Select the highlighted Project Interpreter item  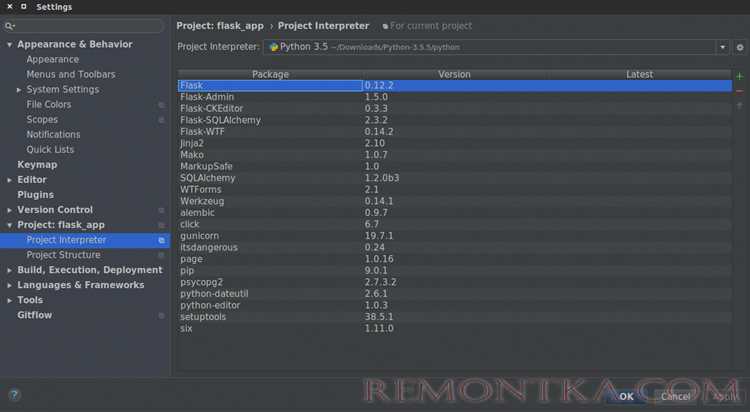click(x=85, y=240)
